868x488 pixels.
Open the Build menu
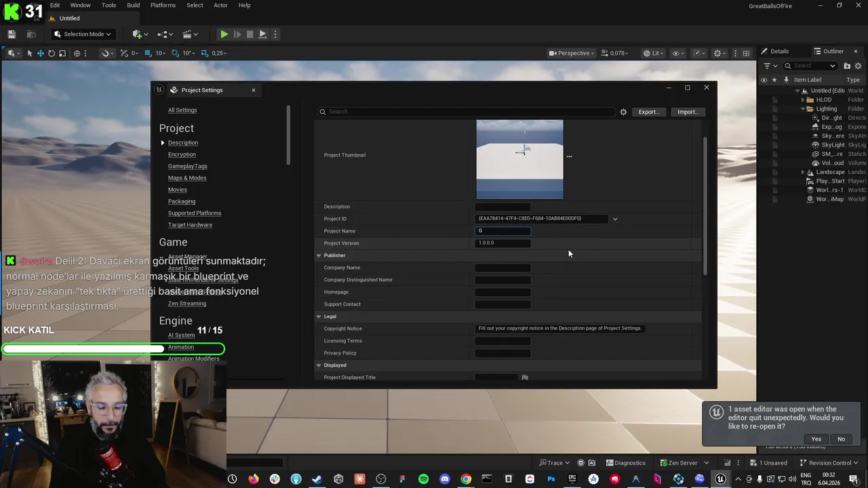point(133,5)
